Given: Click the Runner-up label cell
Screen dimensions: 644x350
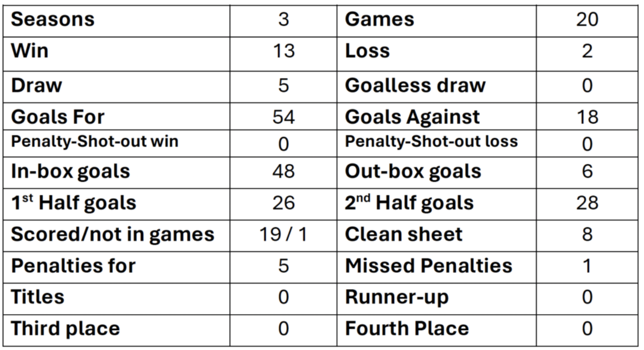Looking at the screenshot, I should pyautogui.click(x=437, y=297).
